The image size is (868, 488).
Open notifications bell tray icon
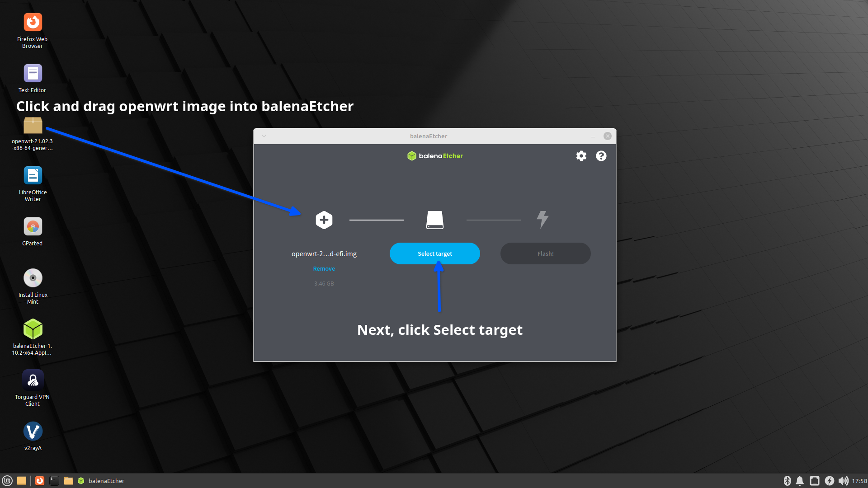[800, 481]
